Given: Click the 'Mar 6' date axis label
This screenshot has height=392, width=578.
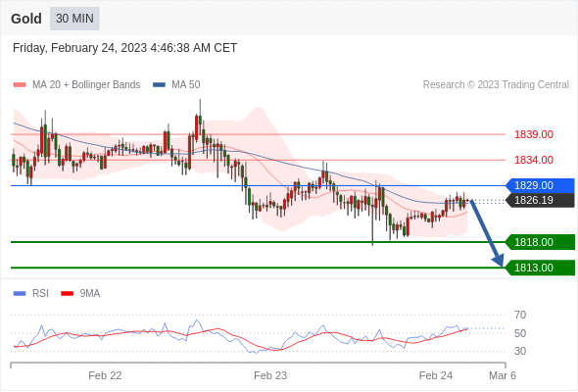Looking at the screenshot, I should [x=503, y=375].
